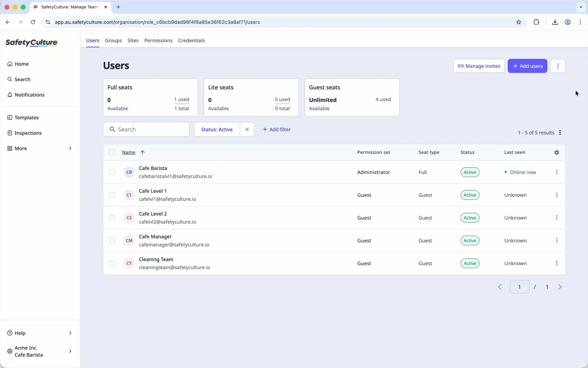This screenshot has height=368, width=588.
Task: Open the browser profile icon
Action: [x=568, y=22]
